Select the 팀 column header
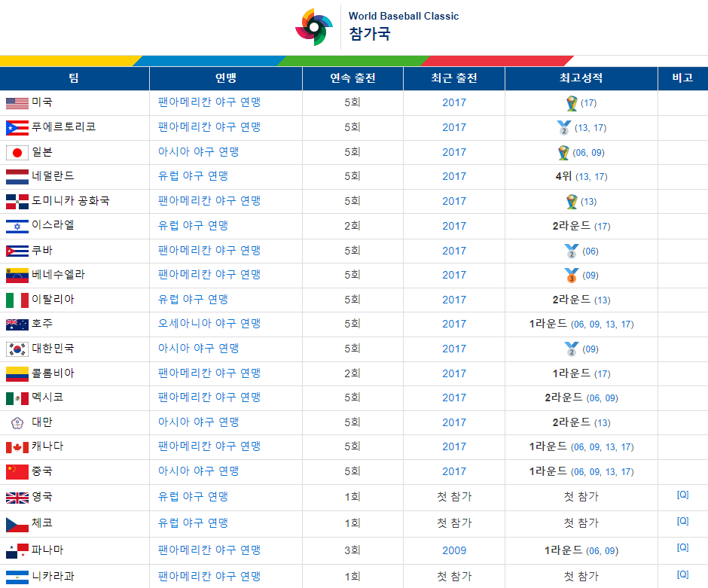Viewport: 708px width, 588px height. tap(75, 78)
